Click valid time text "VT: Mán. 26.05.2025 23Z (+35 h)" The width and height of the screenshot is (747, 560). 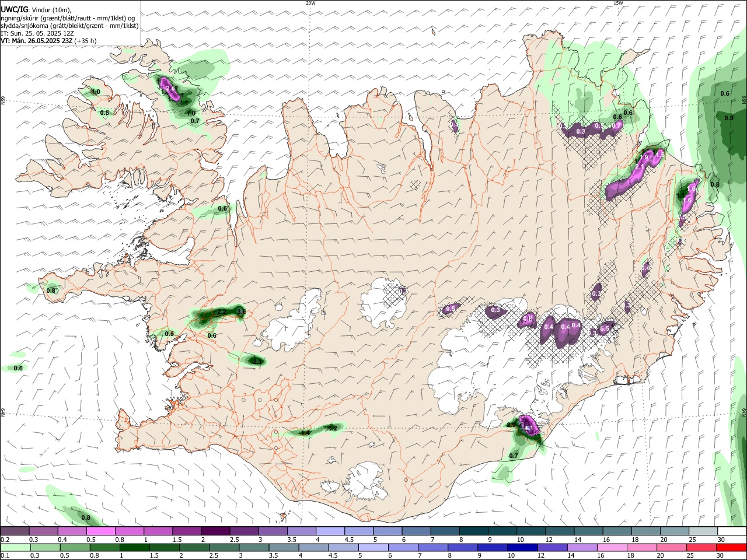coord(48,41)
